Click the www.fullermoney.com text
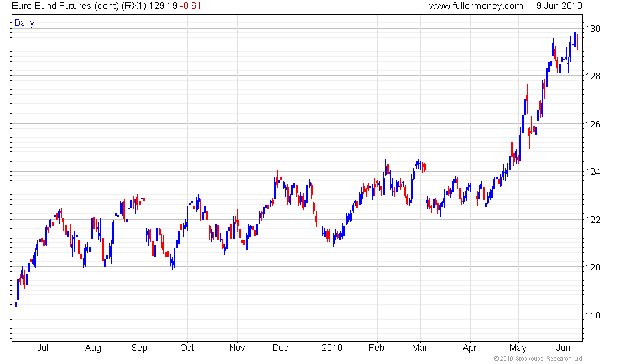637x364 pixels. (x=476, y=6)
